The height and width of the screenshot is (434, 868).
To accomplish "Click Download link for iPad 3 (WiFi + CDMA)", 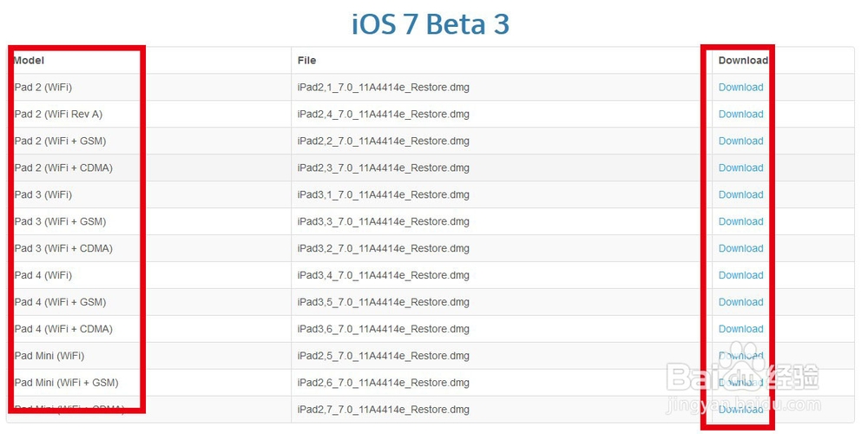I will 740,248.
